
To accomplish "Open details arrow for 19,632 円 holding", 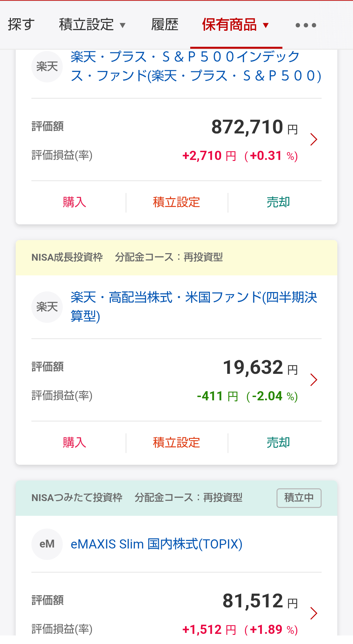I will point(313,380).
